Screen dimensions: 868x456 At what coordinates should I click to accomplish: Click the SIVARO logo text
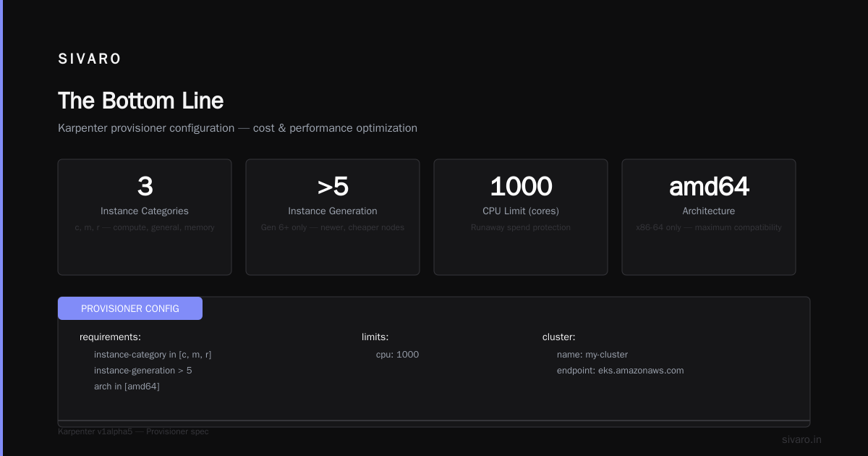(90, 59)
